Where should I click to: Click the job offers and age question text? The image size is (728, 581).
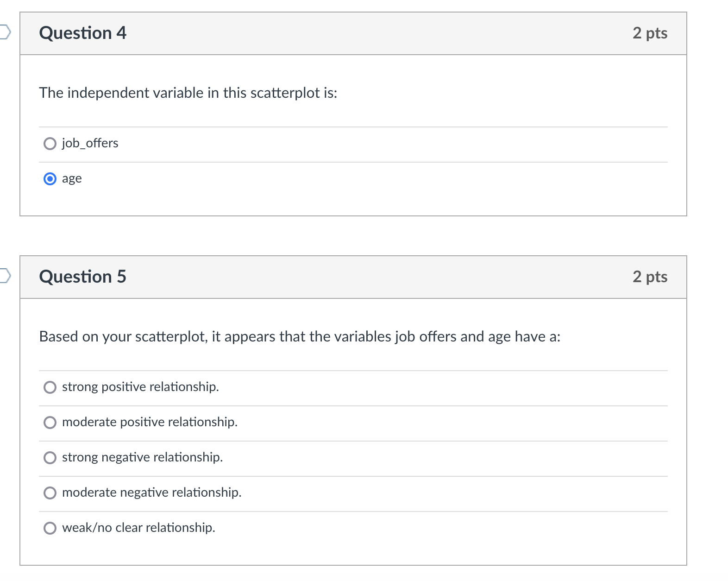[300, 337]
